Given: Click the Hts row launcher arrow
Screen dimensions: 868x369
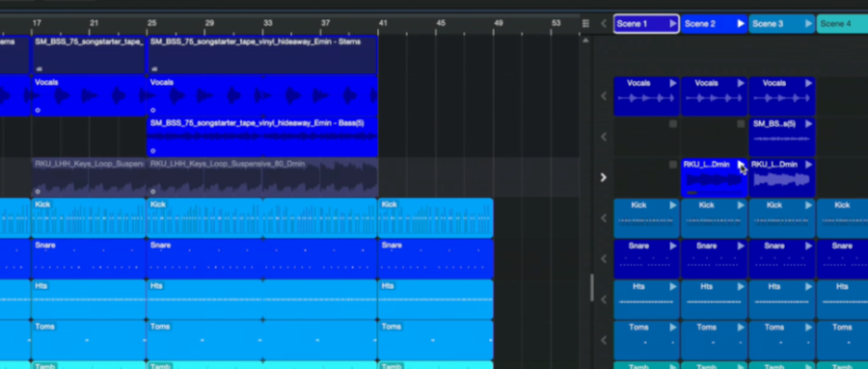Looking at the screenshot, I should 604,300.
